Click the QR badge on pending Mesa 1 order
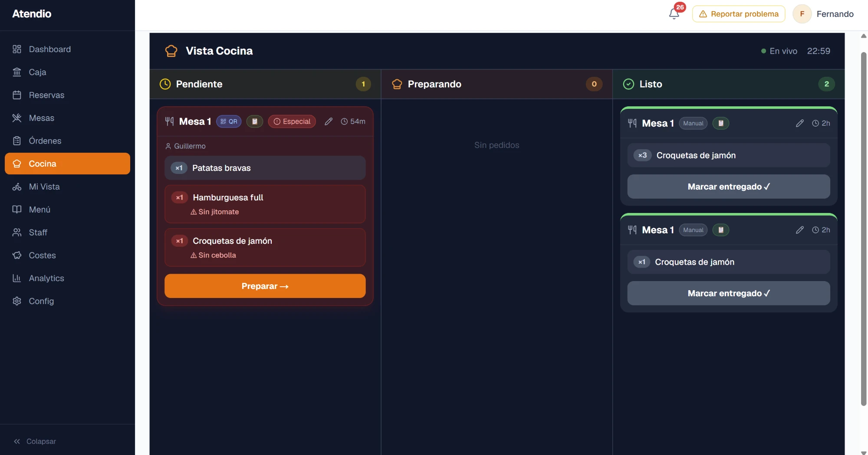 (x=229, y=121)
